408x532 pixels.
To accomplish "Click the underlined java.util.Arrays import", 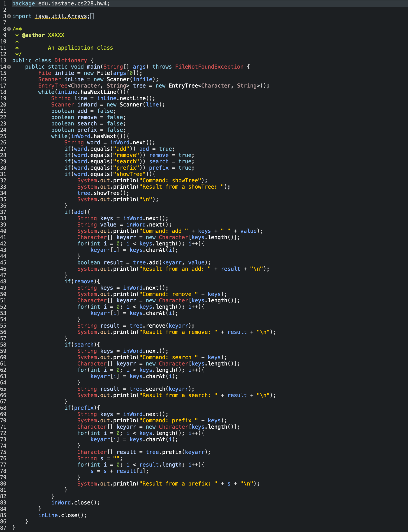I will click(61, 16).
